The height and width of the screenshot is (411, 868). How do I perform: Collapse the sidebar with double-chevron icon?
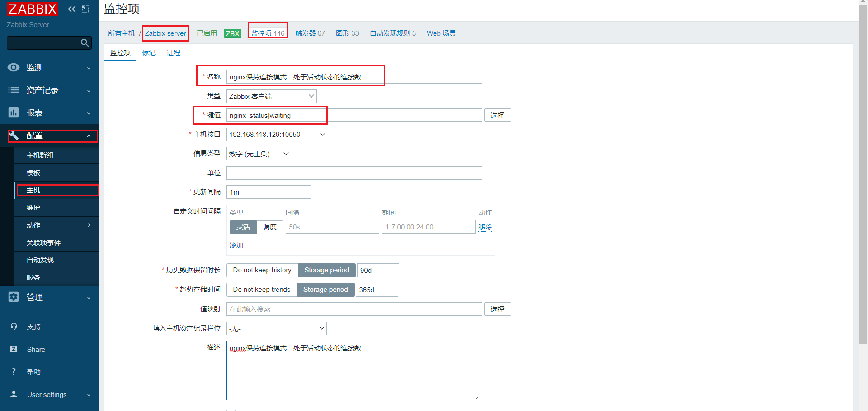click(x=72, y=9)
